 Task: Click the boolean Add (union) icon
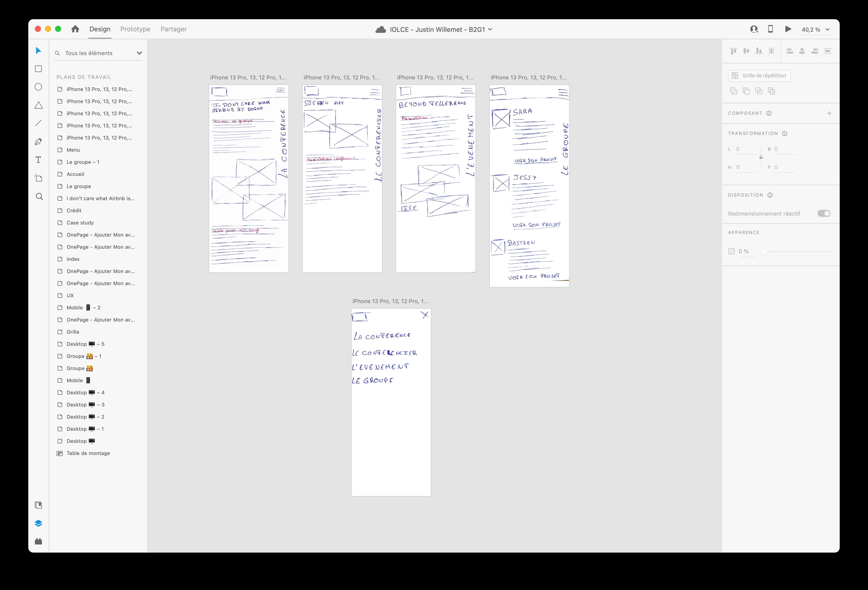(x=734, y=91)
